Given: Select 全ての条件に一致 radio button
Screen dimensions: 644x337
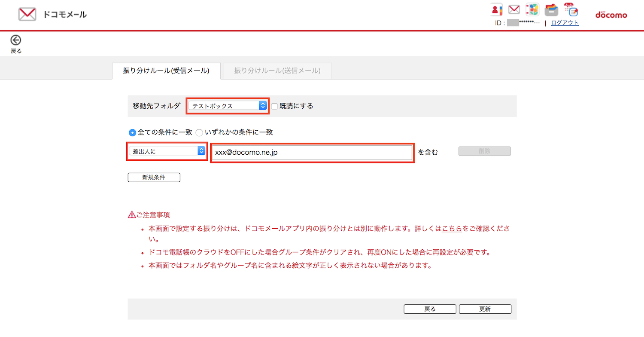Looking at the screenshot, I should [132, 133].
